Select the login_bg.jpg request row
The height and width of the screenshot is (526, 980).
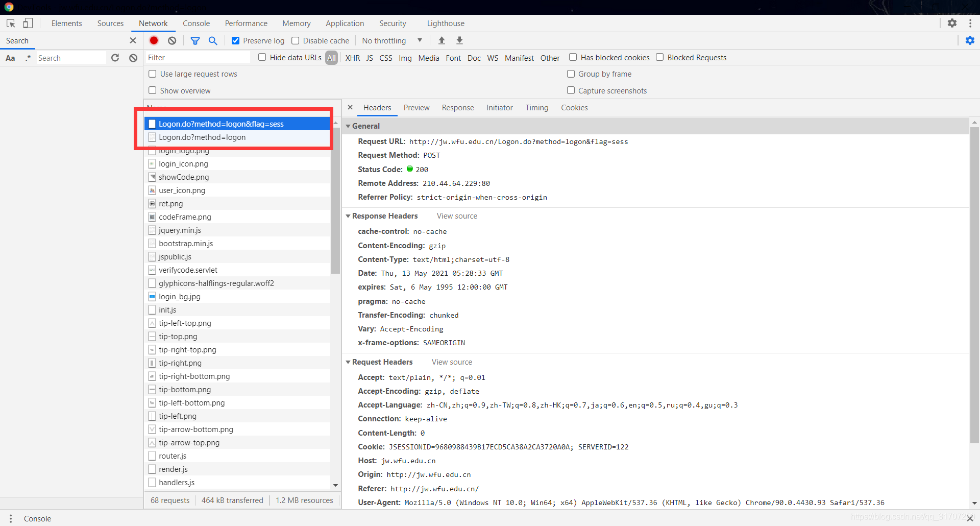tap(237, 297)
